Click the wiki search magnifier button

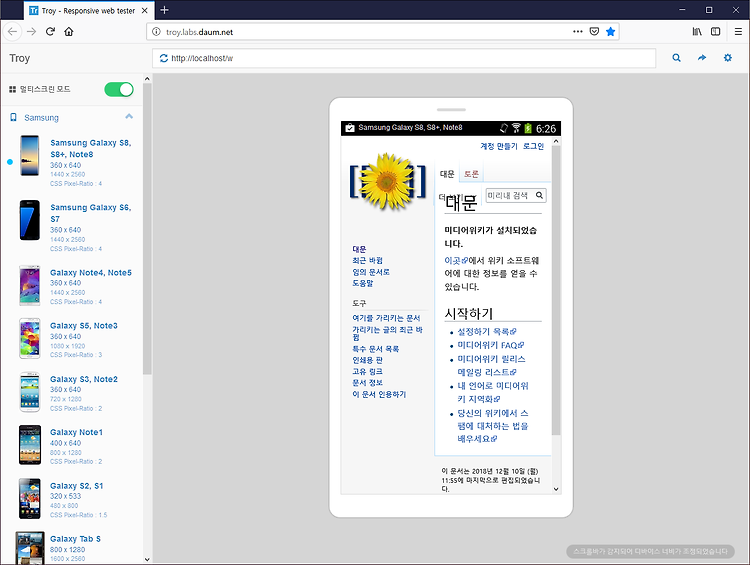539,195
